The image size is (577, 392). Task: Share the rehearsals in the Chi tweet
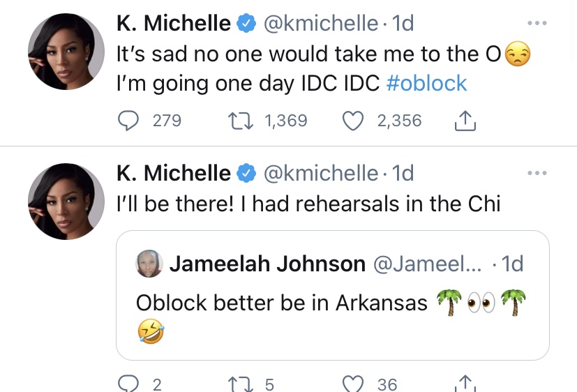pos(463,384)
